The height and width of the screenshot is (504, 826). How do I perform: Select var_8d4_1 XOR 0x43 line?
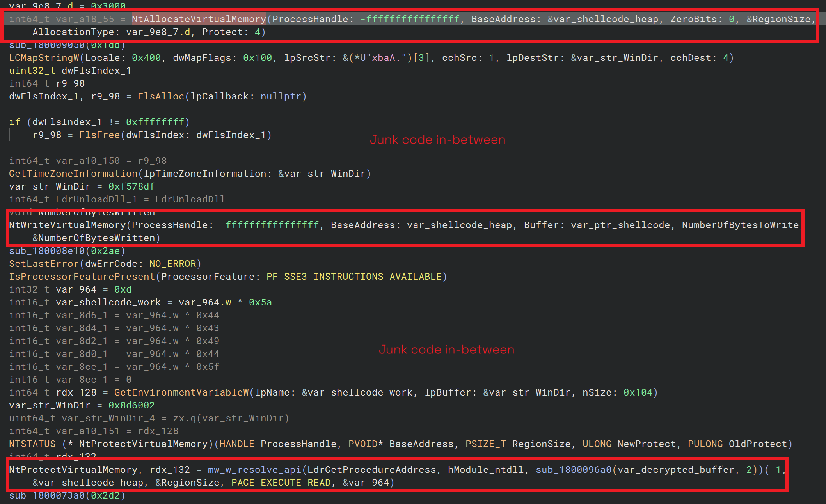pos(114,328)
